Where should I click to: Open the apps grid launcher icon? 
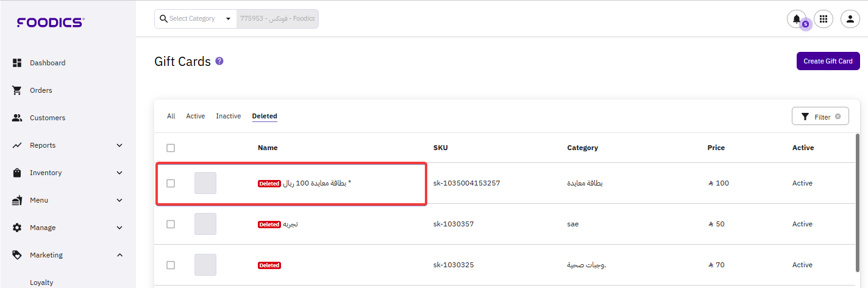pyautogui.click(x=824, y=19)
